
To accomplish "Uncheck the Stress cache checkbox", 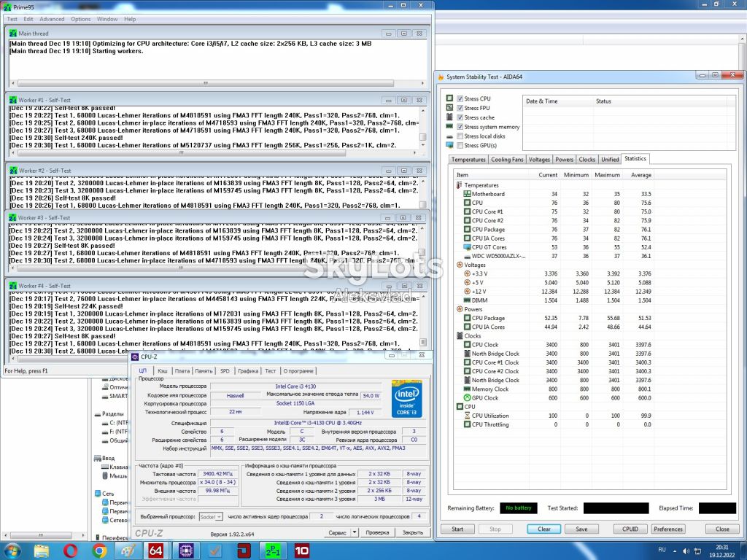I will click(x=460, y=117).
